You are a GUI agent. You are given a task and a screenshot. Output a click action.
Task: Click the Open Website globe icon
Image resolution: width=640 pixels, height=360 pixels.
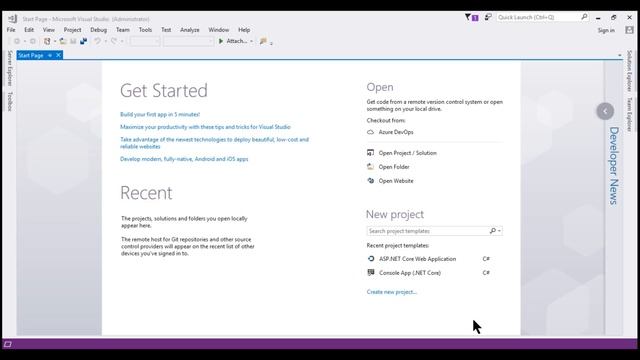pyautogui.click(x=370, y=181)
